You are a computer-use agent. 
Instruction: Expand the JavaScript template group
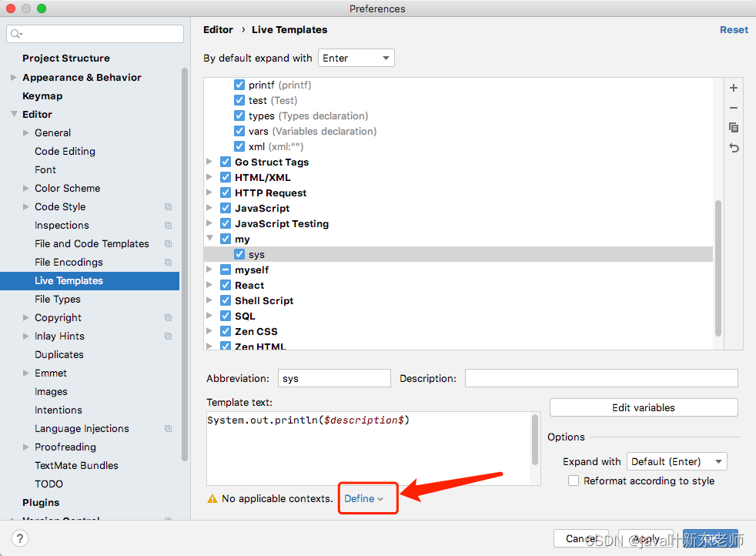[209, 208]
